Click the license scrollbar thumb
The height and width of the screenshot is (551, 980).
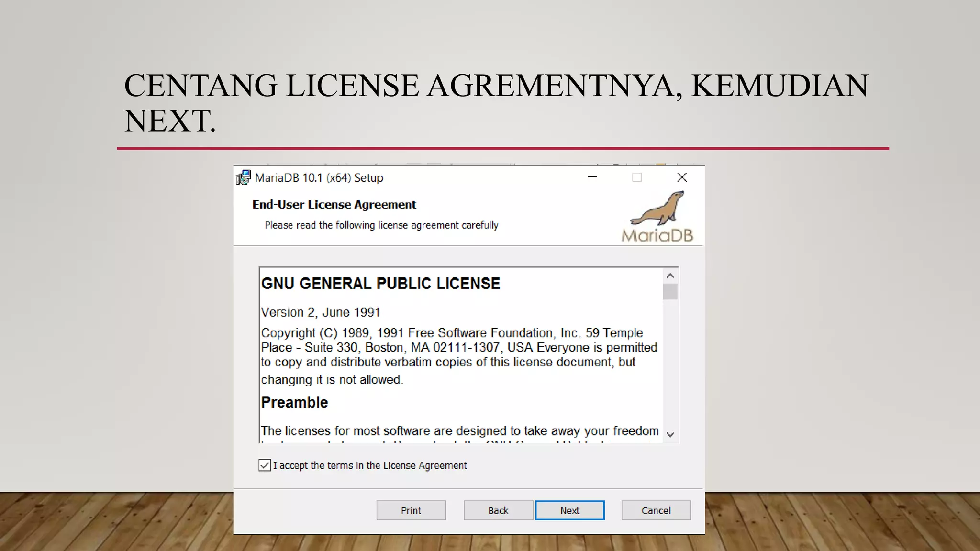click(670, 291)
